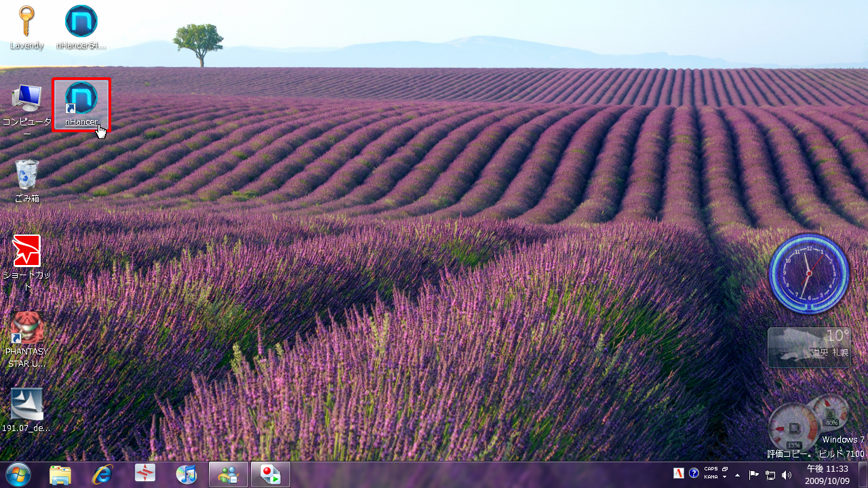
Task: Open the weather gadget showing 10°
Action: tap(809, 347)
